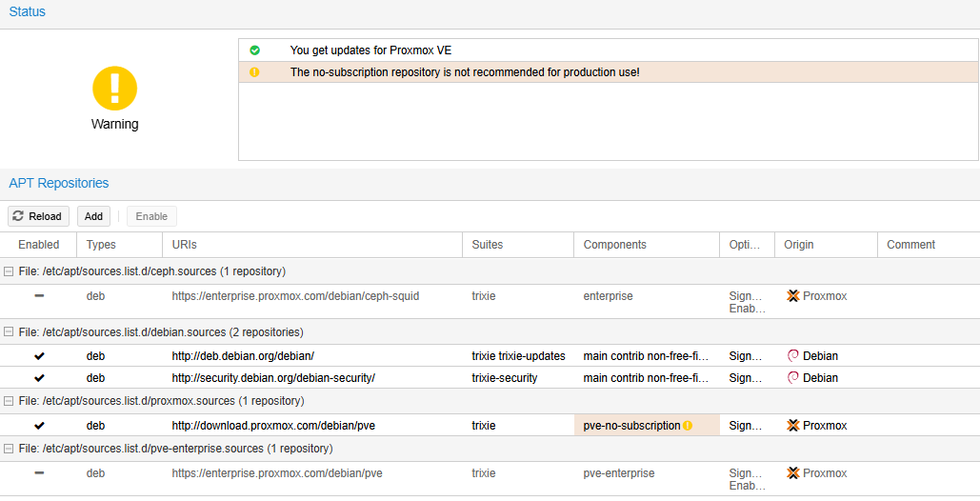Sort by the Enabled column header
The image size is (980, 501).
38,245
